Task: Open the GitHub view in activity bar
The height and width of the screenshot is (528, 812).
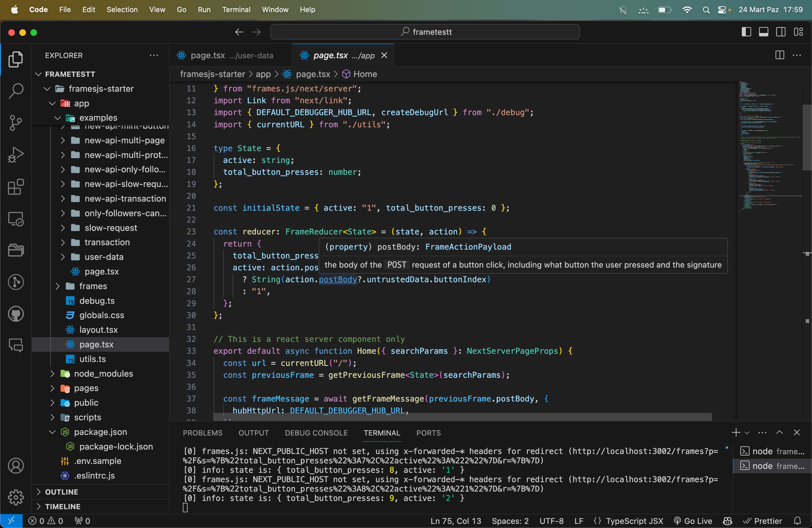Action: pos(16,314)
